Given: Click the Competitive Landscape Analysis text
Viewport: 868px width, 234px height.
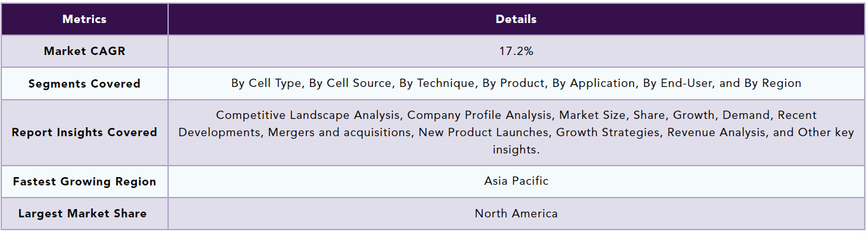Looking at the screenshot, I should (x=309, y=115).
